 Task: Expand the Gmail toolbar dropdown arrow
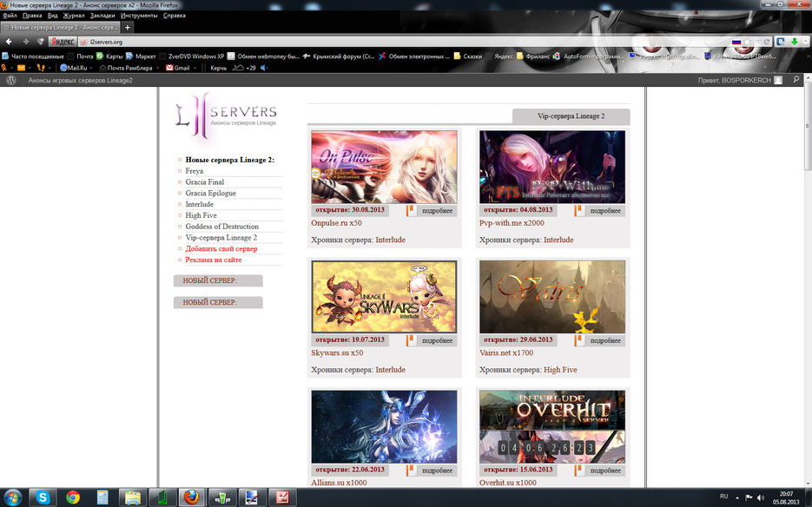pyautogui.click(x=195, y=68)
